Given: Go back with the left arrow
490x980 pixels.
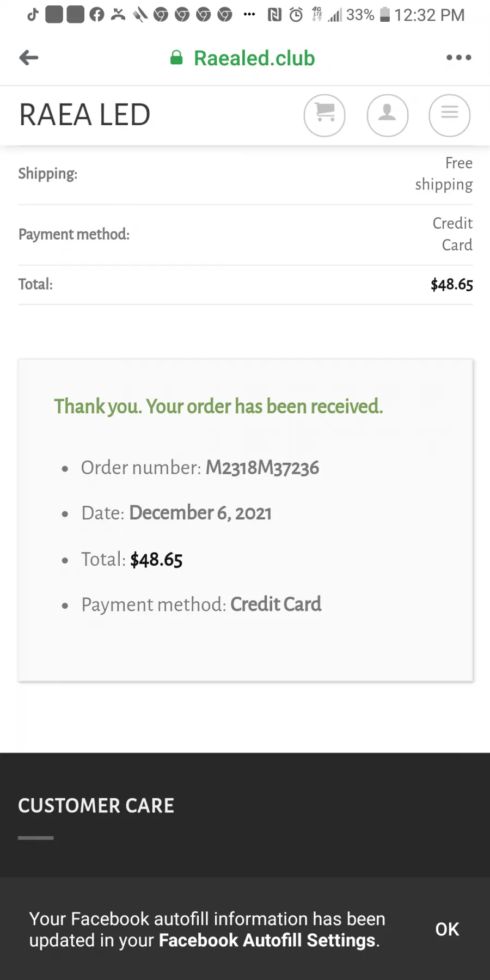Looking at the screenshot, I should [29, 57].
